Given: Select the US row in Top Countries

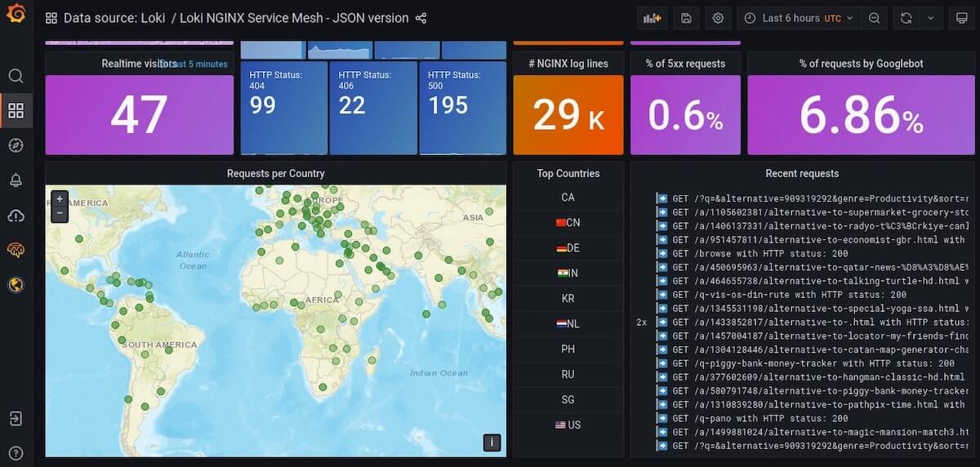Looking at the screenshot, I should (568, 425).
